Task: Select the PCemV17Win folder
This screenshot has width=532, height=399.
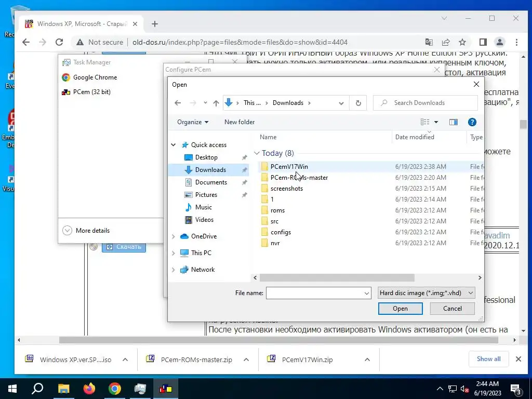Action: click(289, 167)
